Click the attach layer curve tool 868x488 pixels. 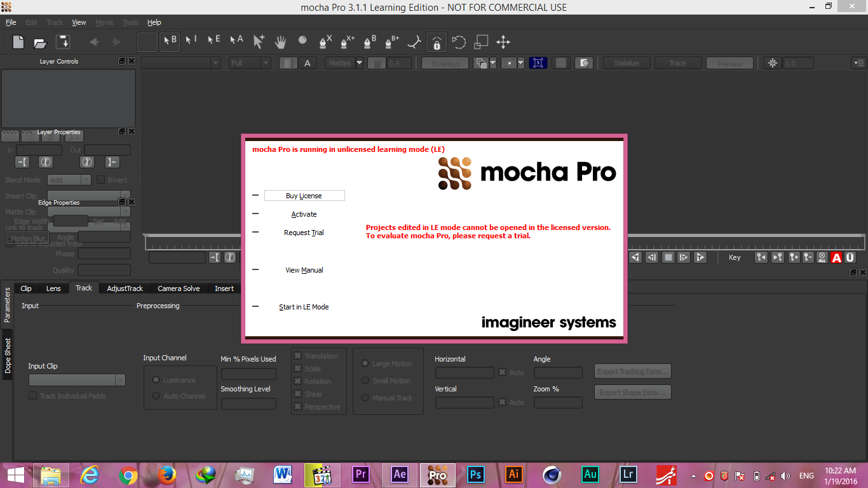tap(414, 42)
